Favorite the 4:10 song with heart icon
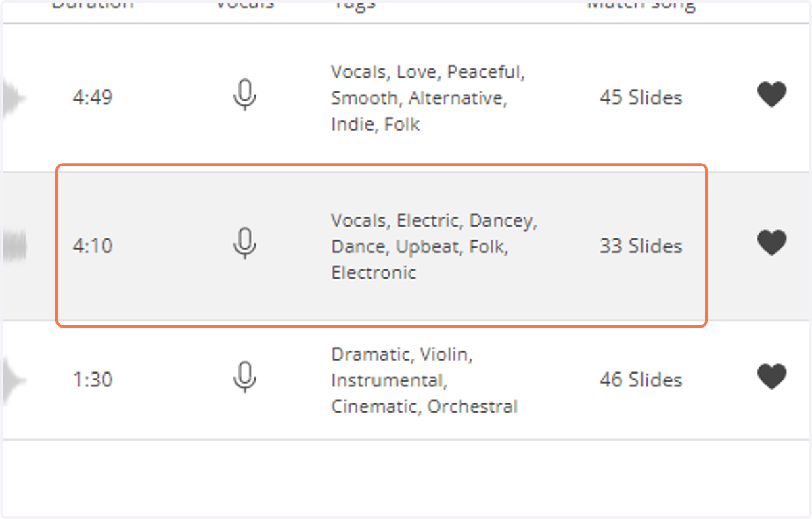The width and height of the screenshot is (812, 519). 771,243
